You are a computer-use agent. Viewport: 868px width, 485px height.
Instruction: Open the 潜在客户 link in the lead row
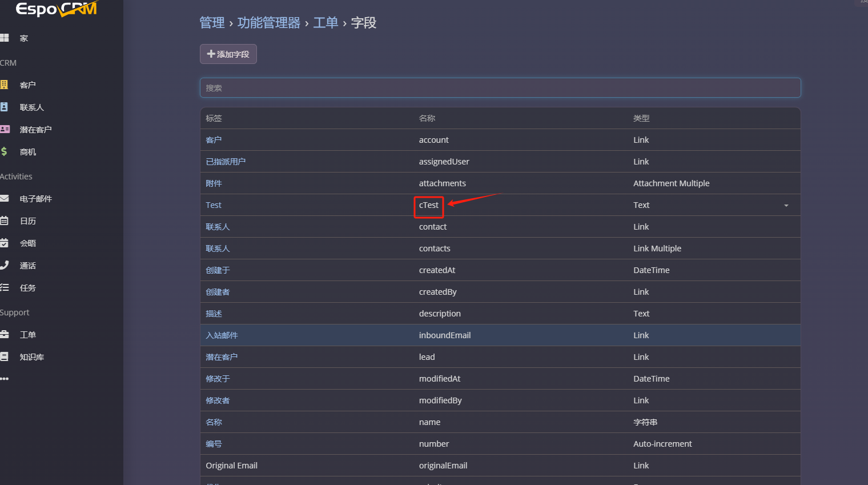point(222,357)
